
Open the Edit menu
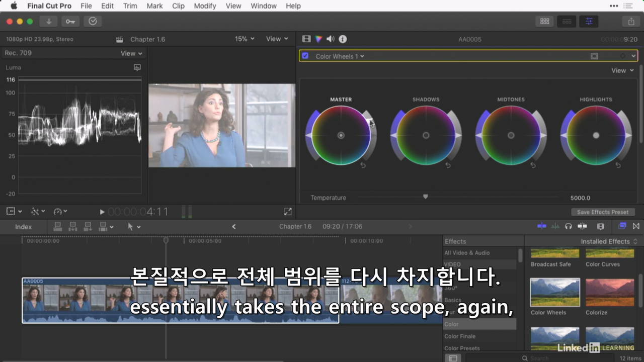point(107,6)
